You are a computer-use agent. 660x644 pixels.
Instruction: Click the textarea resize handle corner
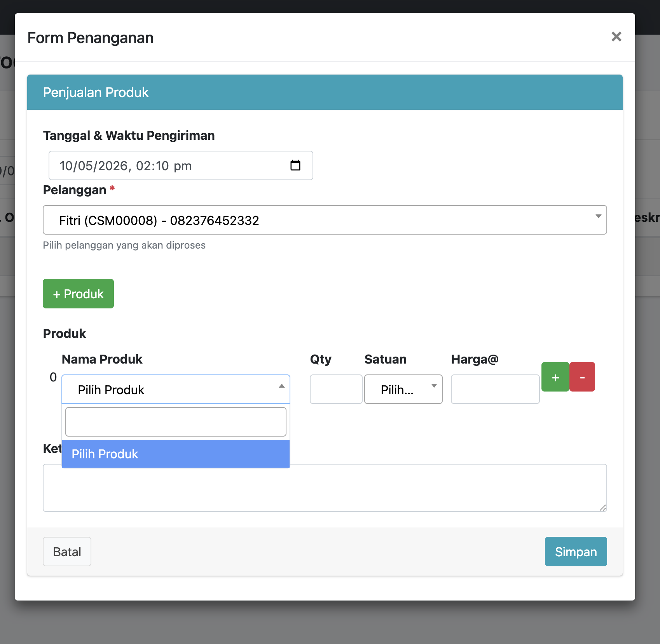coord(603,508)
